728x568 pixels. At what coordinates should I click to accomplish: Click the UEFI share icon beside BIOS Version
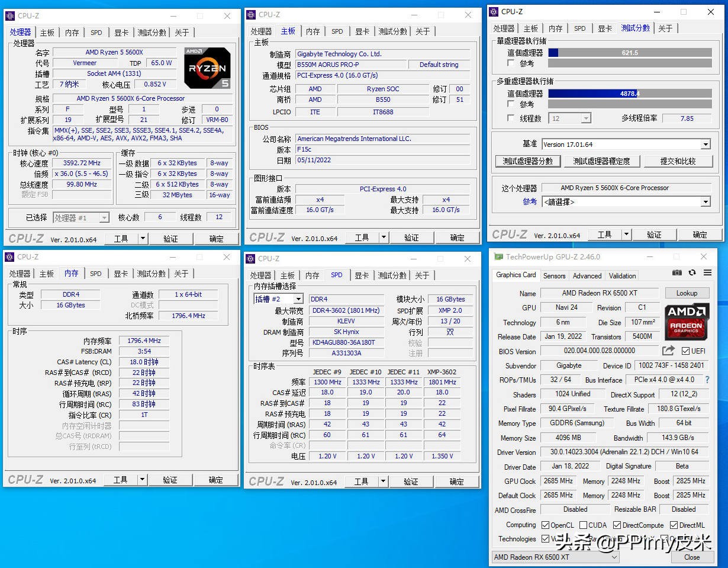pos(668,351)
